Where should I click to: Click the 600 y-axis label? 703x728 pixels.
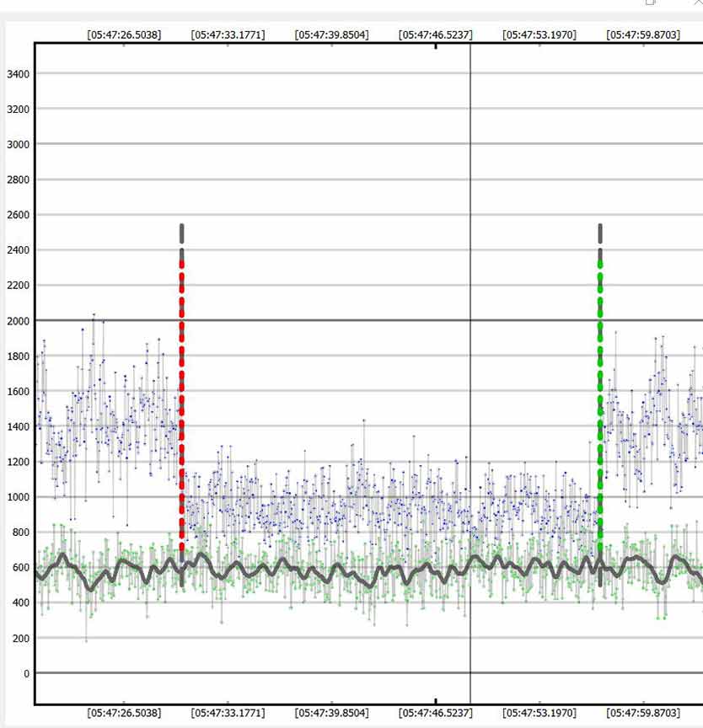[x=21, y=567]
